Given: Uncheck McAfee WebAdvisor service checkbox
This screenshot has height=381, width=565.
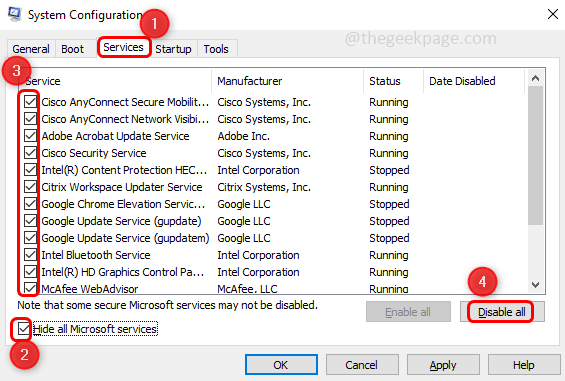Looking at the screenshot, I should pos(30,288).
